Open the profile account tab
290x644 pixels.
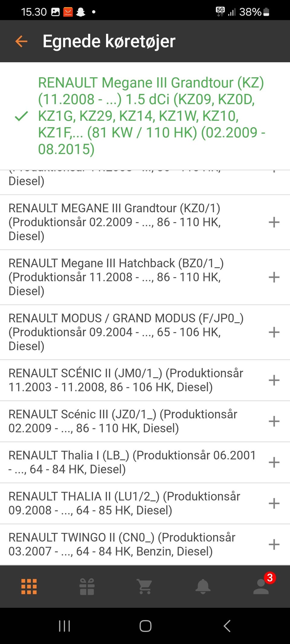[x=261, y=586]
